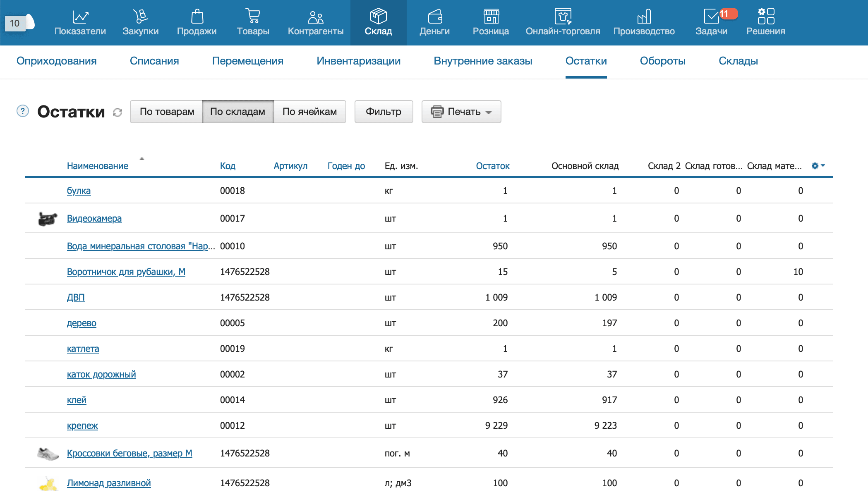
Task: Switch to the Обороты tab
Action: 662,61
